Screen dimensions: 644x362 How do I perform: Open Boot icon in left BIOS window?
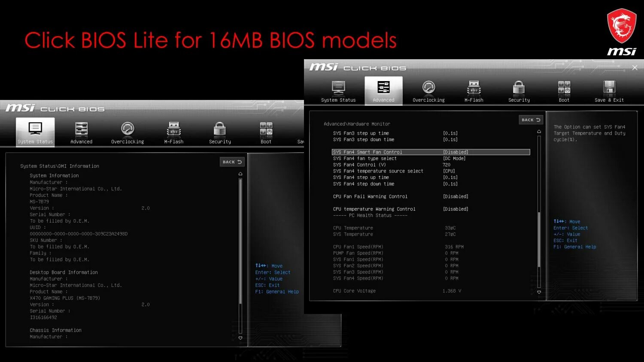point(266,129)
